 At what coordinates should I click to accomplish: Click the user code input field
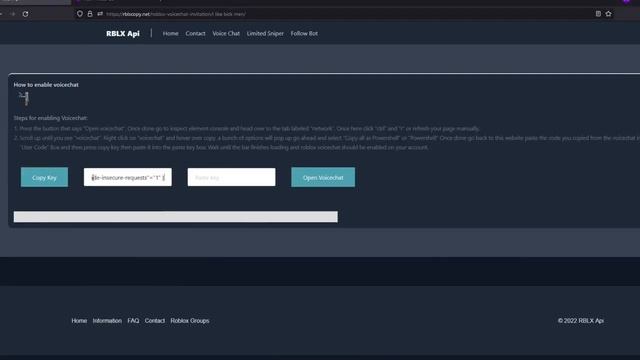click(128, 177)
